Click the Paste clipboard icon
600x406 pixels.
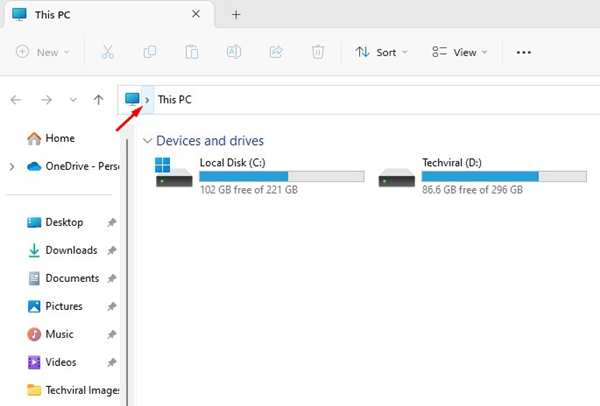[192, 52]
